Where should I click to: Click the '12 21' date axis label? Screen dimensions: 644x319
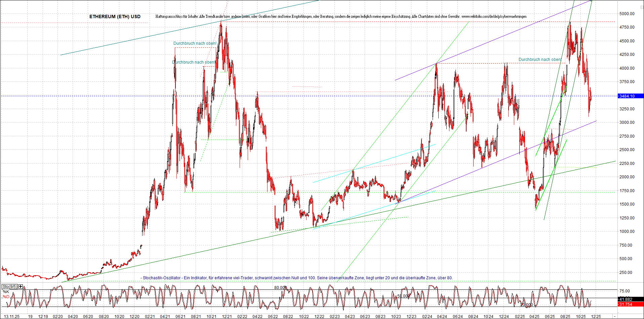pyautogui.click(x=227, y=317)
